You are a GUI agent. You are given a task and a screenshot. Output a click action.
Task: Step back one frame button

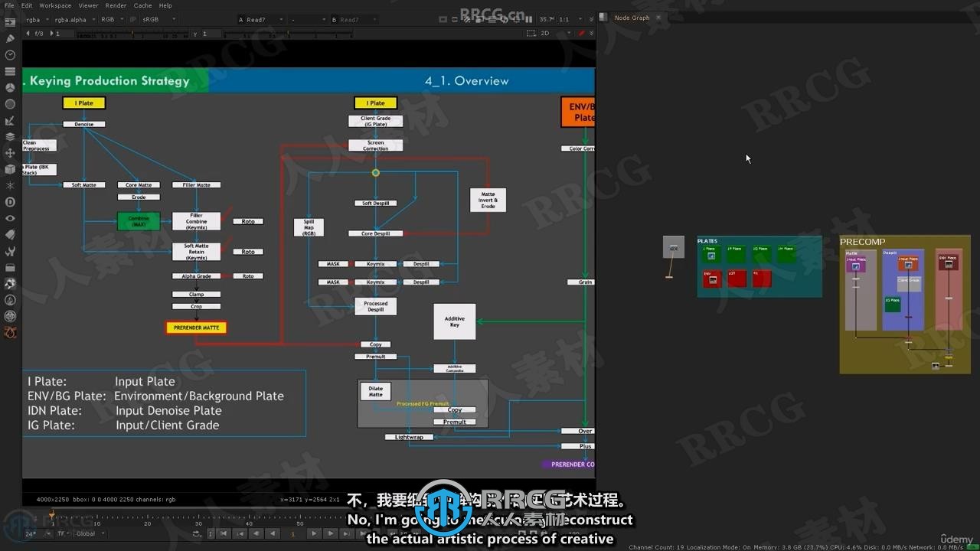pyautogui.click(x=256, y=533)
